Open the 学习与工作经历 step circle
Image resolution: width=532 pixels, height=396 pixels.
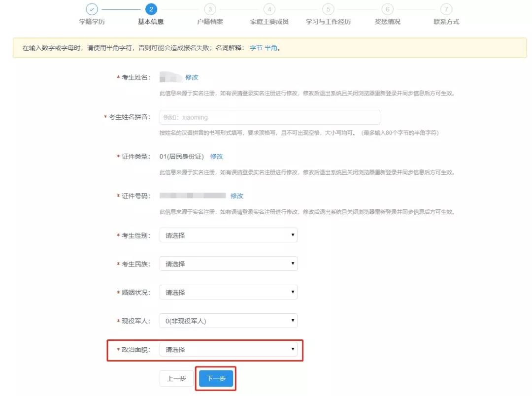tap(328, 8)
